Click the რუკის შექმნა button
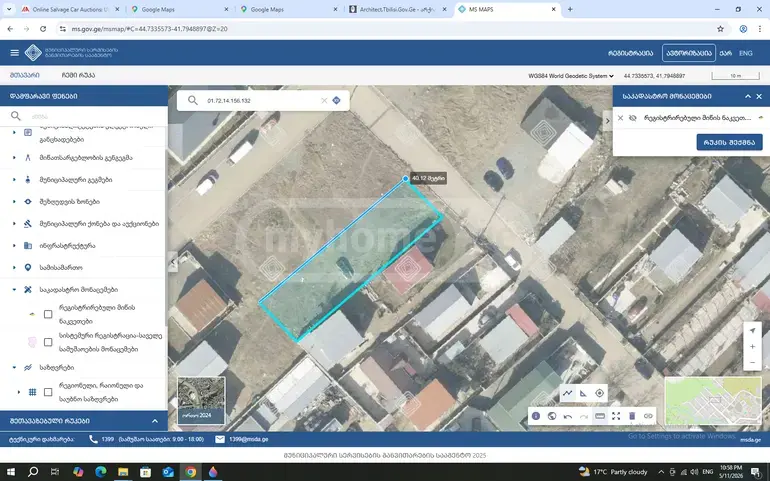This screenshot has height=481, width=770. click(x=729, y=142)
